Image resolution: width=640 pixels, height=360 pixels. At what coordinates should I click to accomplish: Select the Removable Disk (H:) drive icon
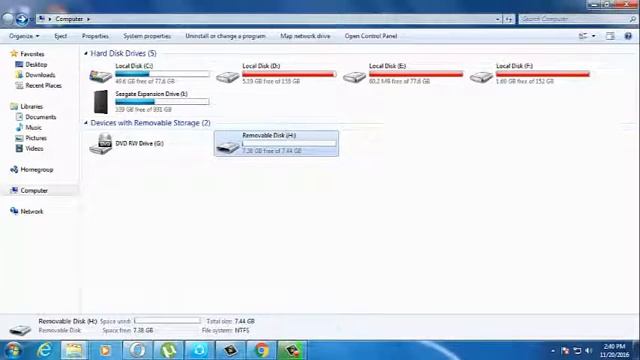227,146
